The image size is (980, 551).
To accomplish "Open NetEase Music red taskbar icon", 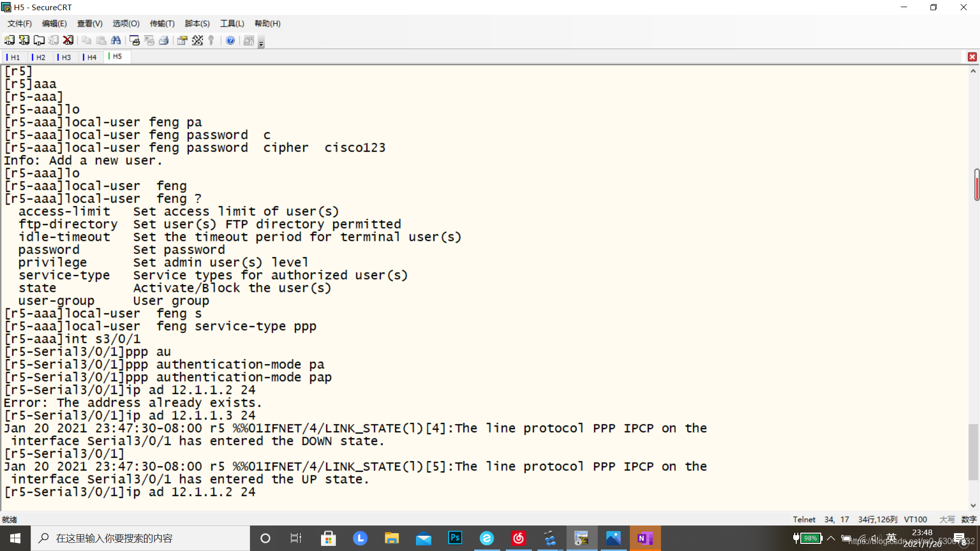I will point(518,538).
